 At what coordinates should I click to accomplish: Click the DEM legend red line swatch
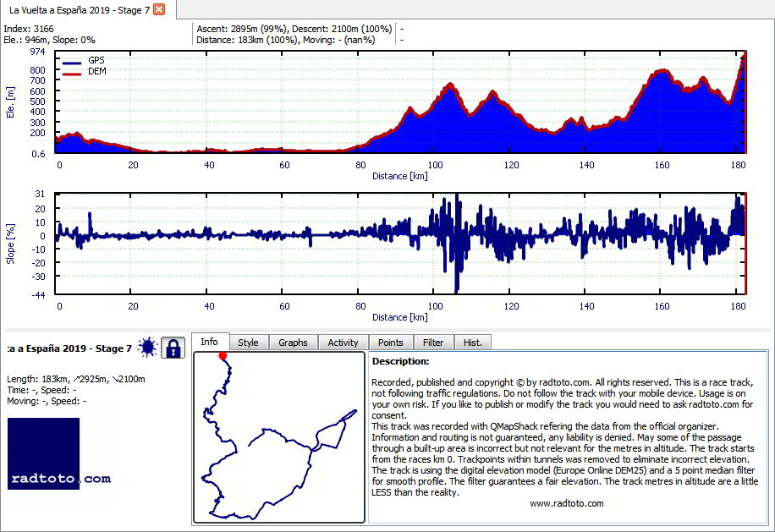point(72,74)
